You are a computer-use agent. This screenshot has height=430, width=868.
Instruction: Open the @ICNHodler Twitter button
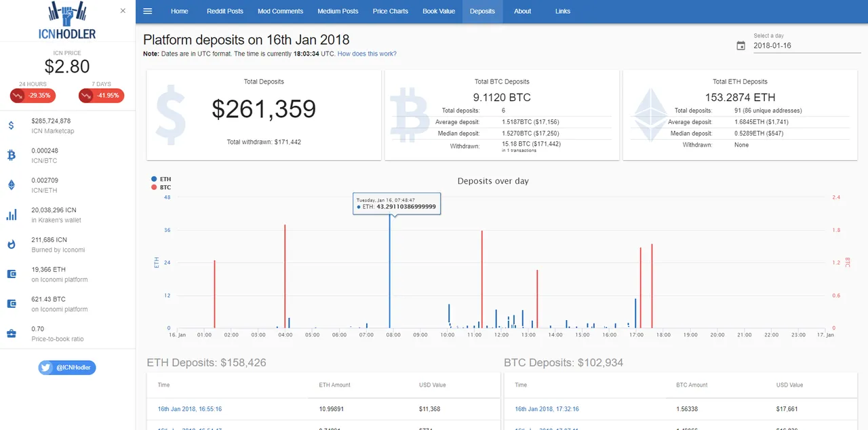pos(67,367)
